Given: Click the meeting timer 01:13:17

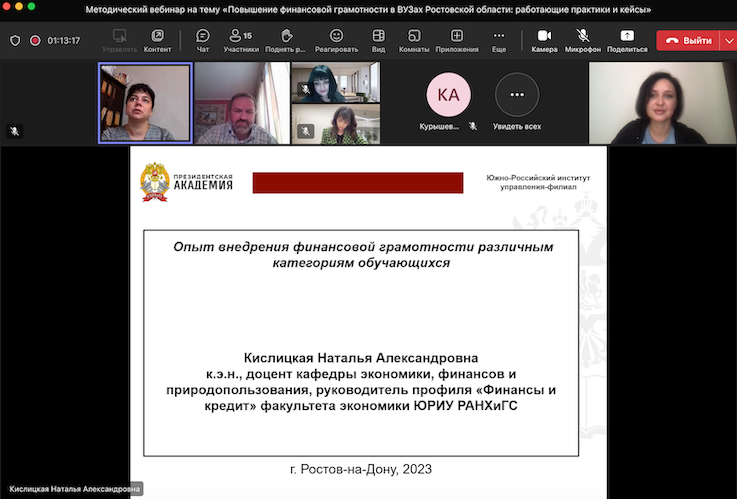Looking at the screenshot, I should pyautogui.click(x=64, y=41).
